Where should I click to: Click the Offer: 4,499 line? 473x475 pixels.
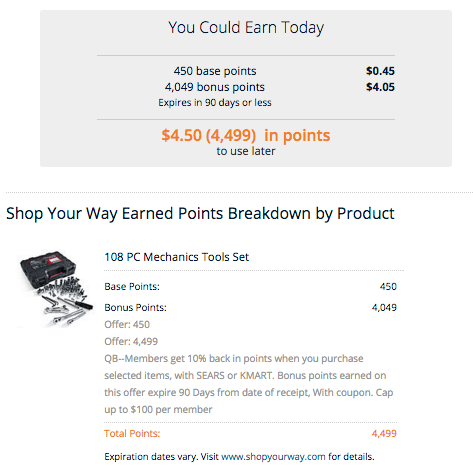pyautogui.click(x=131, y=341)
